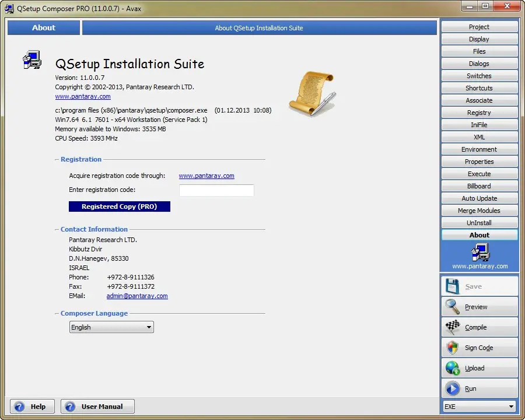Go to the Dialogs page
The height and width of the screenshot is (420, 525).
pyautogui.click(x=480, y=64)
